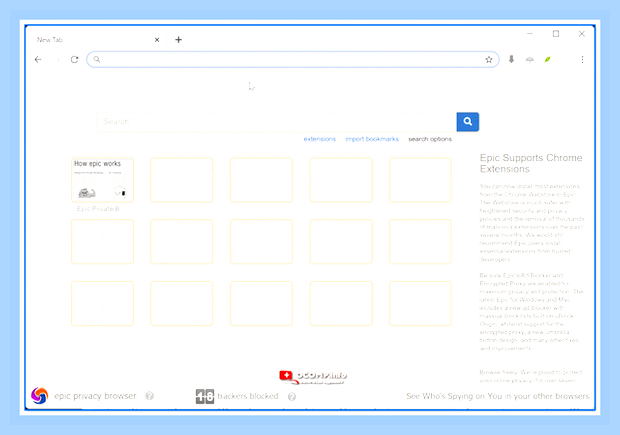Select the New Tab tab
620x435 pixels.
(x=95, y=40)
